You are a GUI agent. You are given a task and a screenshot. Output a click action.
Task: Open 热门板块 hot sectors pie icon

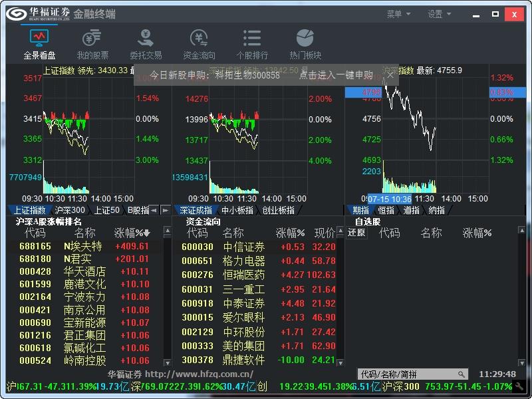(x=305, y=44)
